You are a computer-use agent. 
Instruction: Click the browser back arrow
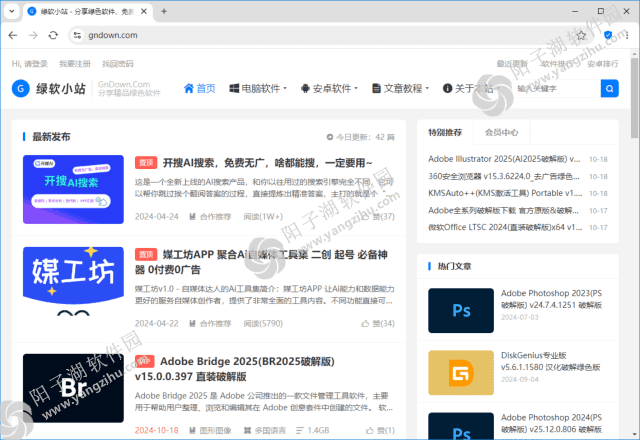tap(13, 36)
